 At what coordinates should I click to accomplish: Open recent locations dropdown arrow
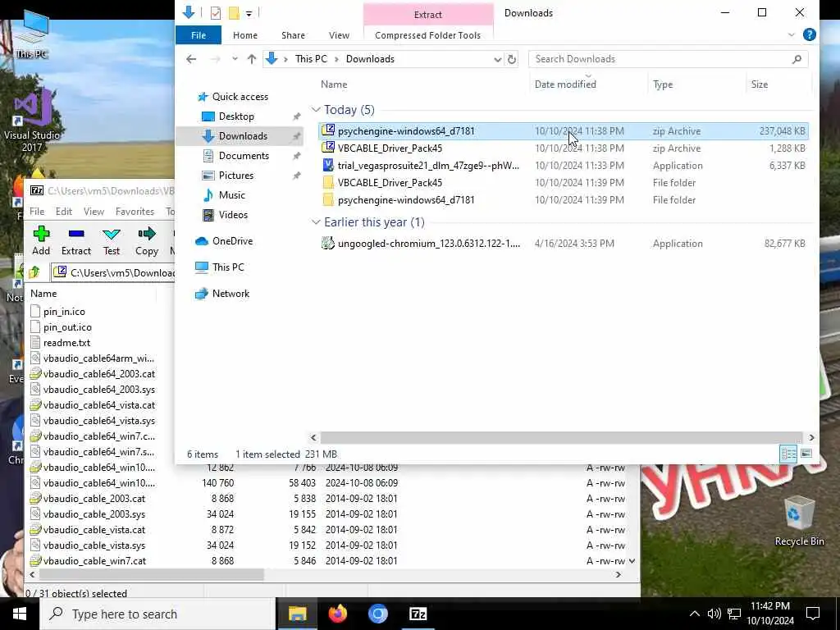click(235, 59)
